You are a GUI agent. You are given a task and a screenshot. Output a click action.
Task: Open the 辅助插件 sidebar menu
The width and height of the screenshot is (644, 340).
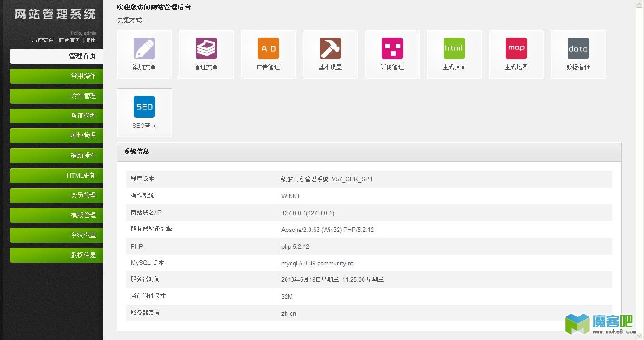[57, 156]
